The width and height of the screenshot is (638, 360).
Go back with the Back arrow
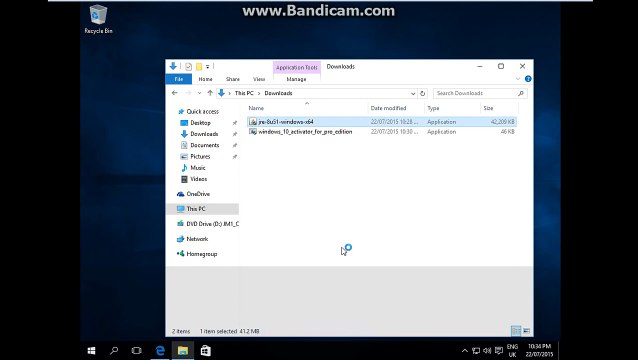[175, 93]
